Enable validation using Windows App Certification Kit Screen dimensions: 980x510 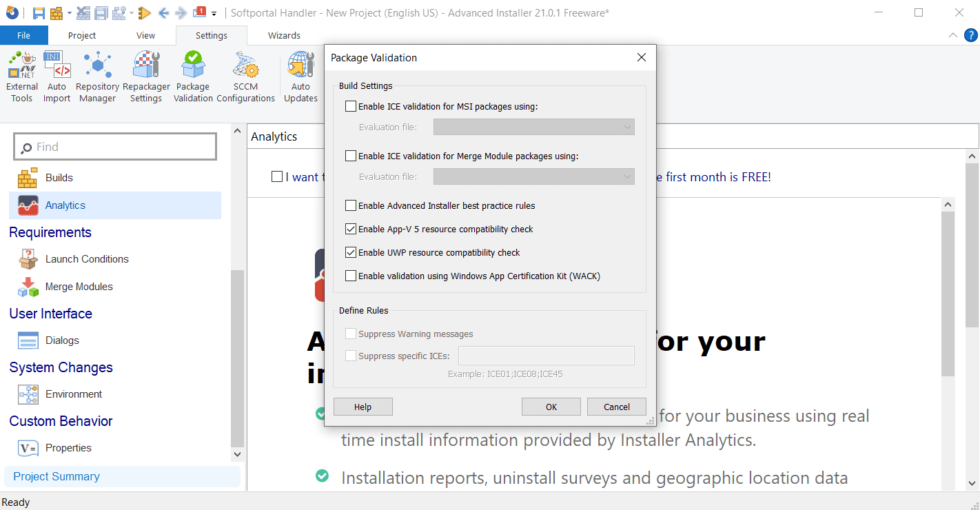[x=351, y=276]
